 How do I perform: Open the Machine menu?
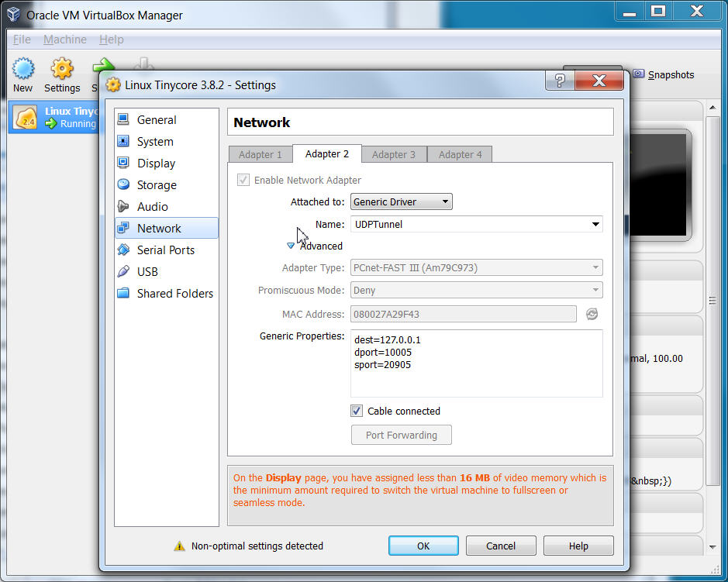pyautogui.click(x=65, y=40)
